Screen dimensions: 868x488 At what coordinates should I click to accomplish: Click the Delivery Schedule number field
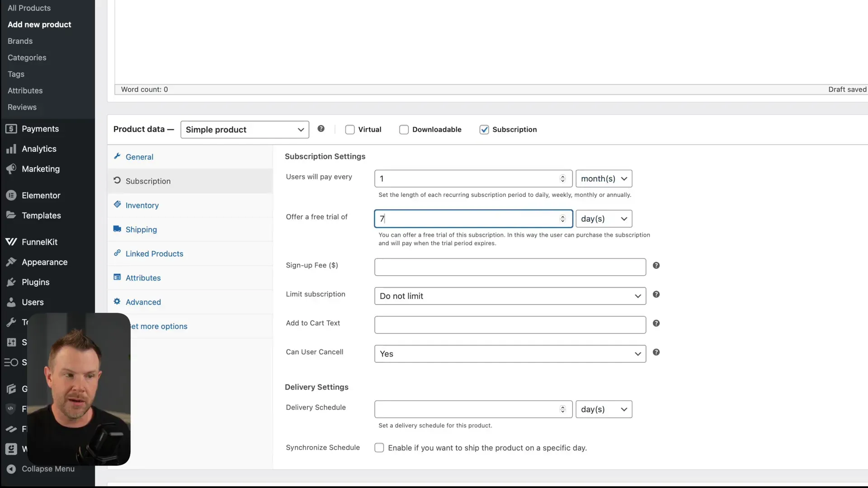pos(473,409)
